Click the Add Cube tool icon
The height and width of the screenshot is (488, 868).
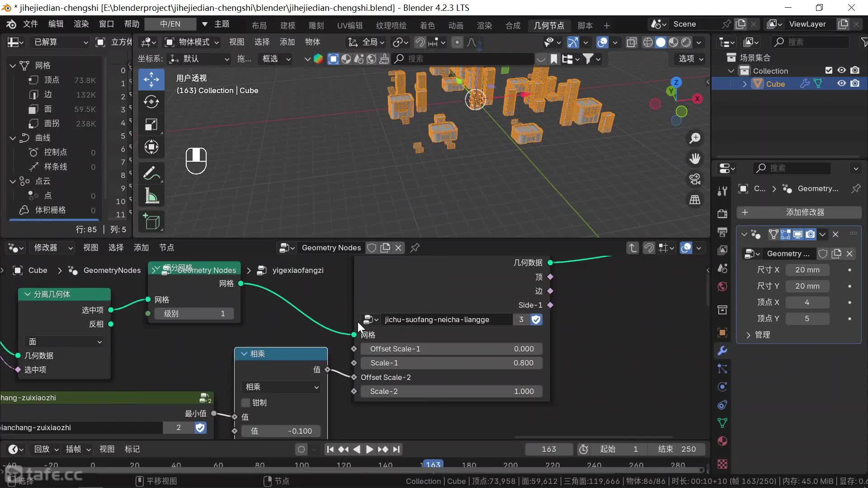(x=151, y=221)
